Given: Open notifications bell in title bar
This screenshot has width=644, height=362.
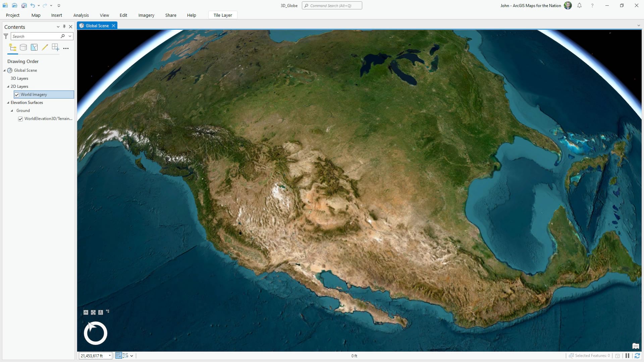Looking at the screenshot, I should click(579, 5).
